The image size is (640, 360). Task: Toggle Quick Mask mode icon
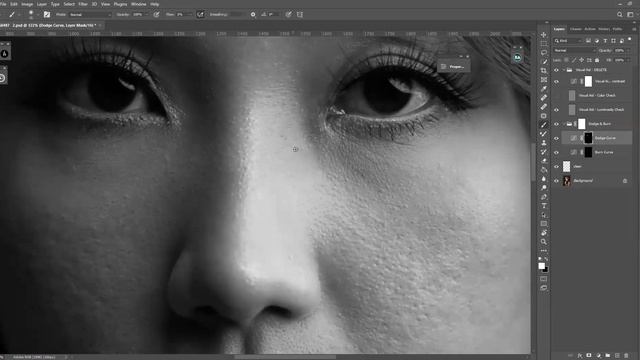click(x=544, y=279)
